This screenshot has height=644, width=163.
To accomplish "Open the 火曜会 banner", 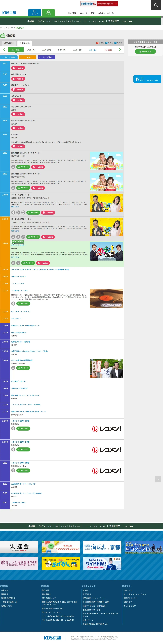I will point(19,547).
